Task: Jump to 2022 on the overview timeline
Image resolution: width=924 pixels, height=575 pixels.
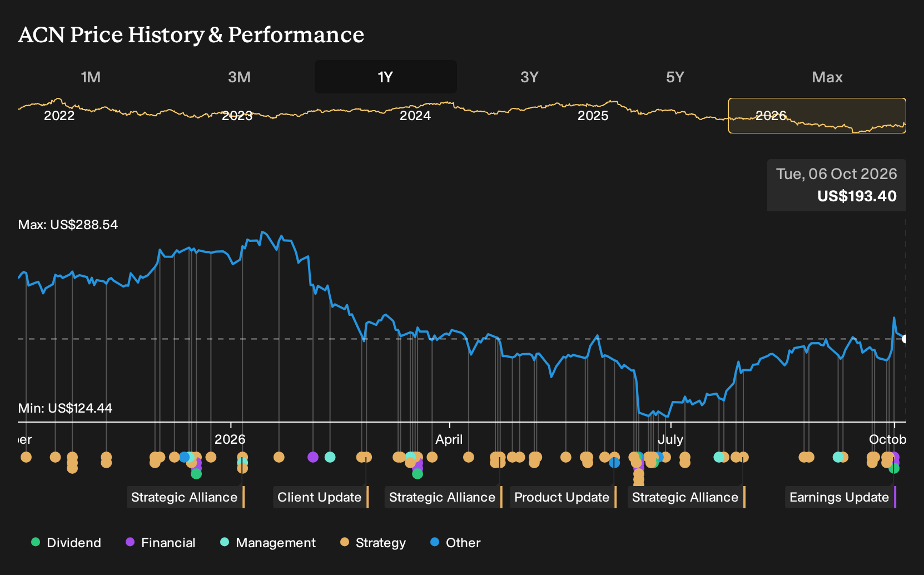Action: point(59,116)
